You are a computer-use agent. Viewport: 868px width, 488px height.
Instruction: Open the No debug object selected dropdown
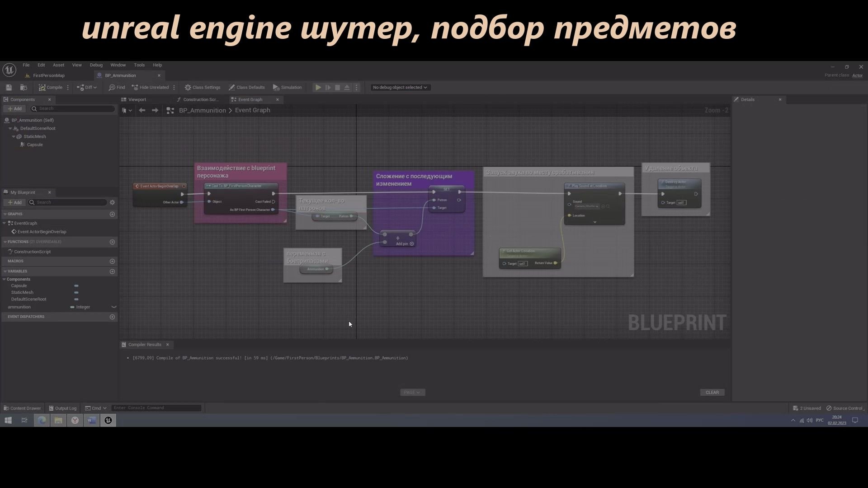[400, 87]
